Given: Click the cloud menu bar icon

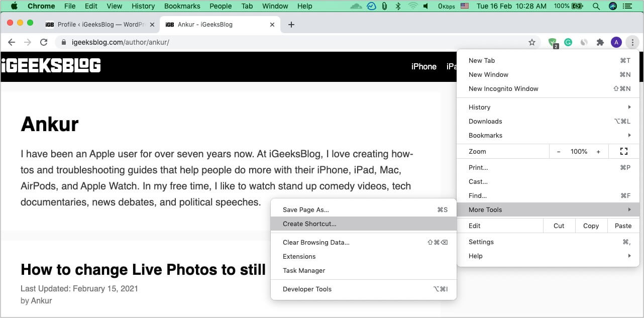Looking at the screenshot, I should coord(356,6).
